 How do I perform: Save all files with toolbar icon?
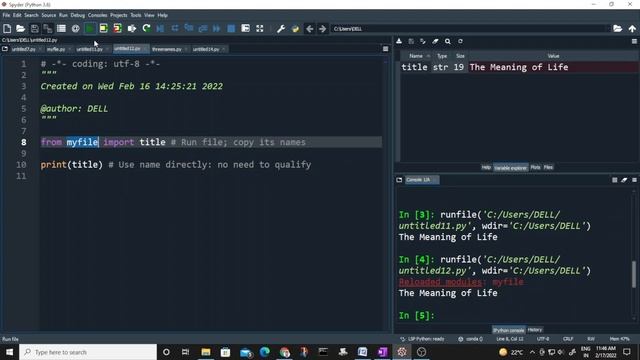(x=48, y=29)
